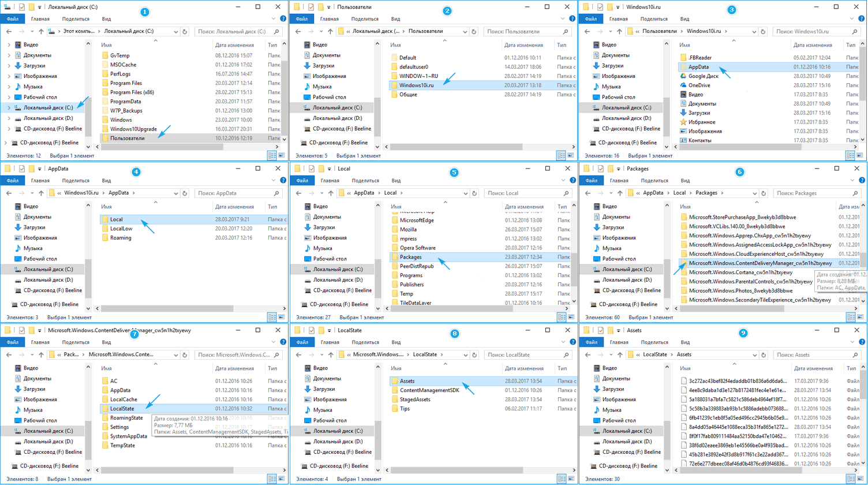Go up one level in Assets window

pos(620,355)
